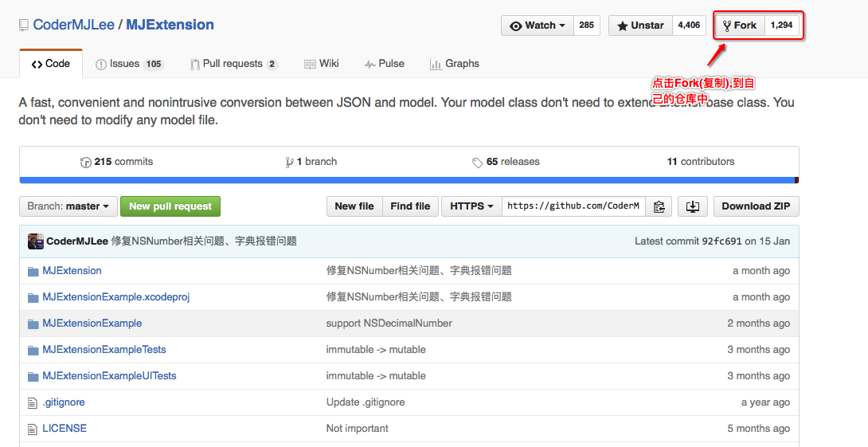The width and height of the screenshot is (868, 447).
Task: Open the .gitignore file link
Action: click(x=64, y=402)
